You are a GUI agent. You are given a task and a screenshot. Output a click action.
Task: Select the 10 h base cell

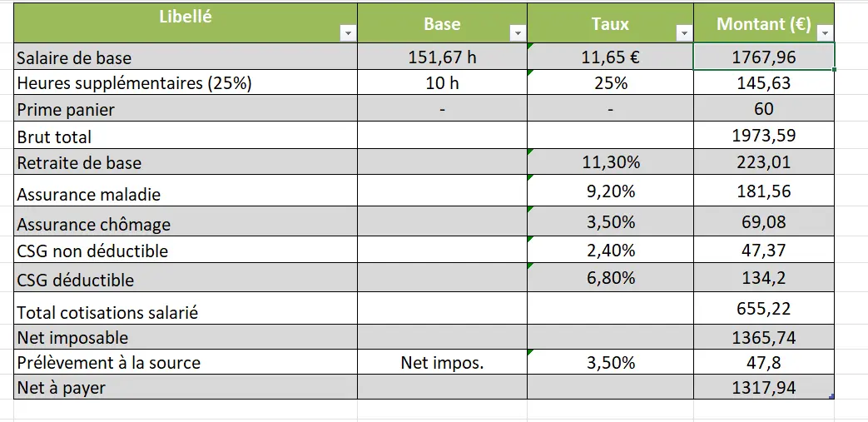(x=442, y=83)
